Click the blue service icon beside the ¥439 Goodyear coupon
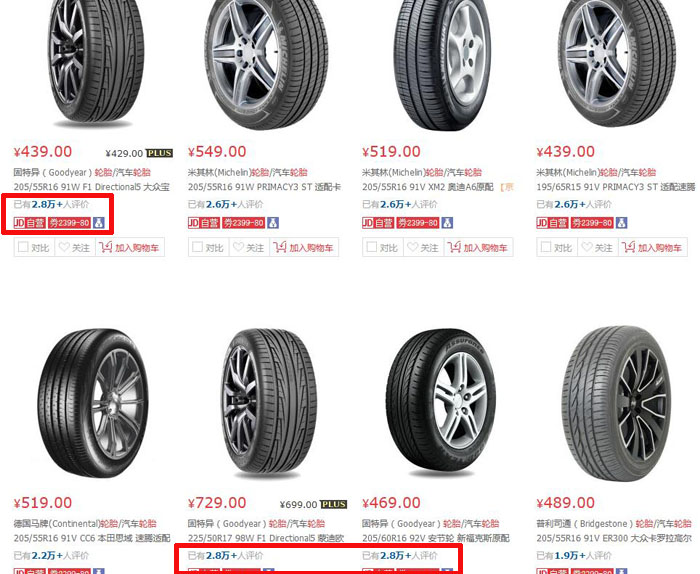The height and width of the screenshot is (574, 700). [99, 222]
